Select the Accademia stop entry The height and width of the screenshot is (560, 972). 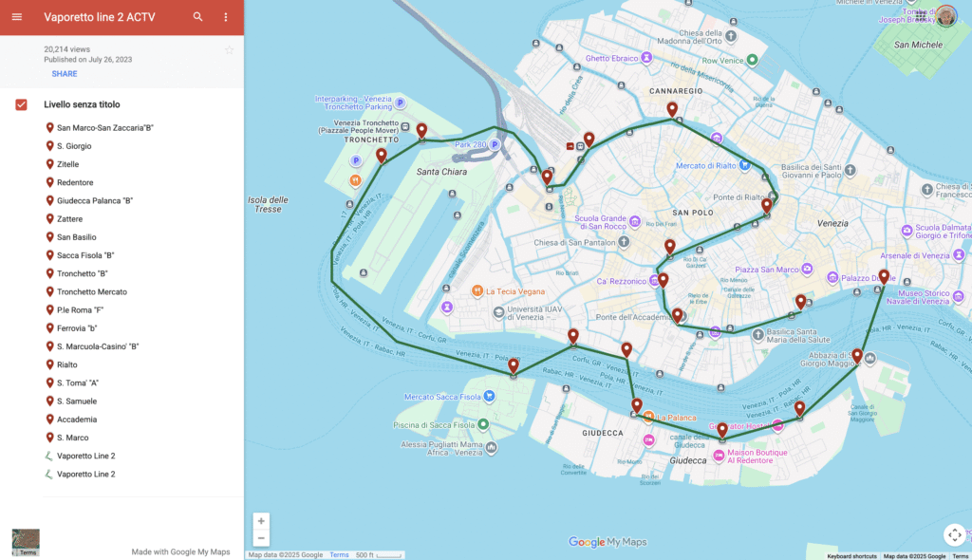pyautogui.click(x=77, y=420)
